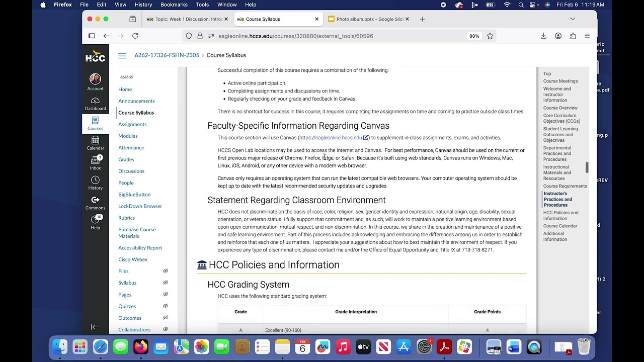Screen dimensions: 644x362
Task: Open Adobe Acrobat from the Dock
Action: (x=444, y=347)
